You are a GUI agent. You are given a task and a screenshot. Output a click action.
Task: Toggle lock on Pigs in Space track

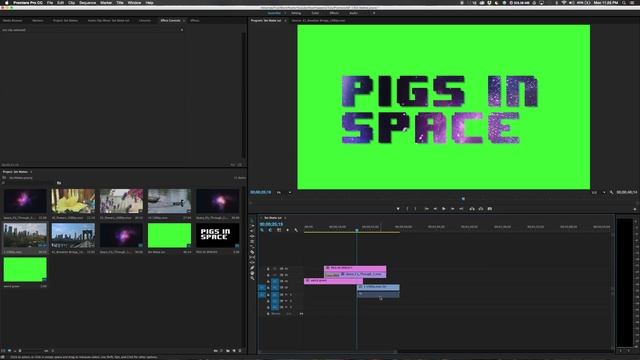(268, 269)
